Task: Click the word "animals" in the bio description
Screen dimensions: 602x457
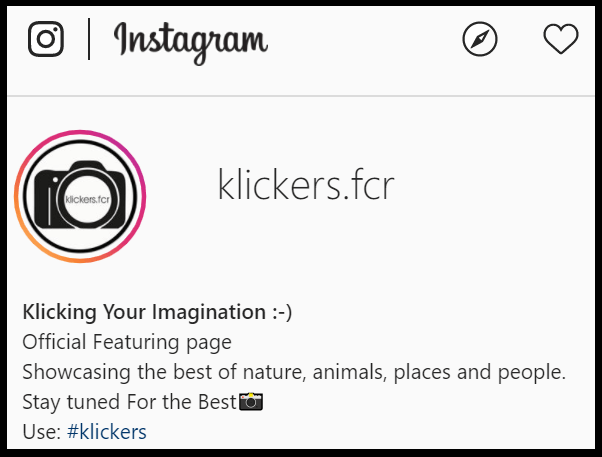Action: click(x=349, y=372)
